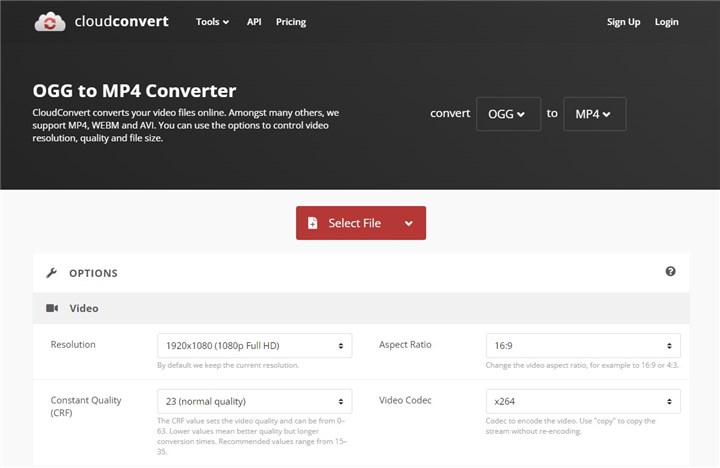The height and width of the screenshot is (468, 720).
Task: Click the 'Resolution' label
Action: 73,344
